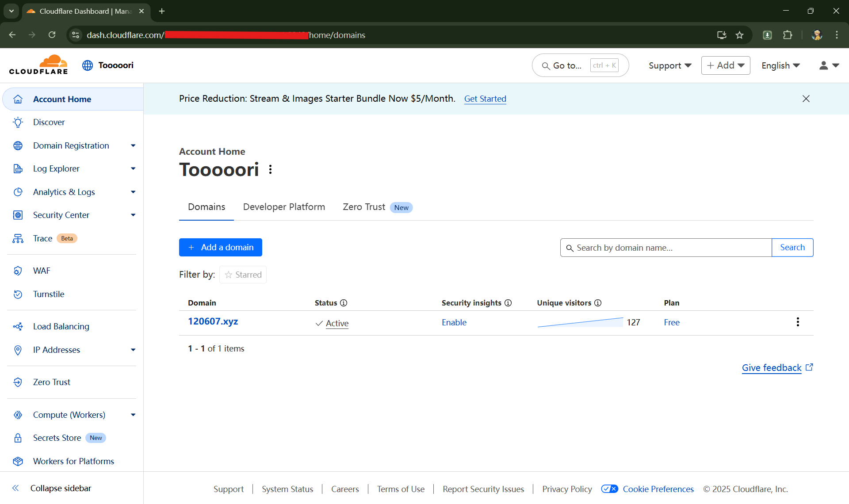Image resolution: width=849 pixels, height=504 pixels.
Task: Click the Secrets Store lock icon
Action: click(18, 438)
